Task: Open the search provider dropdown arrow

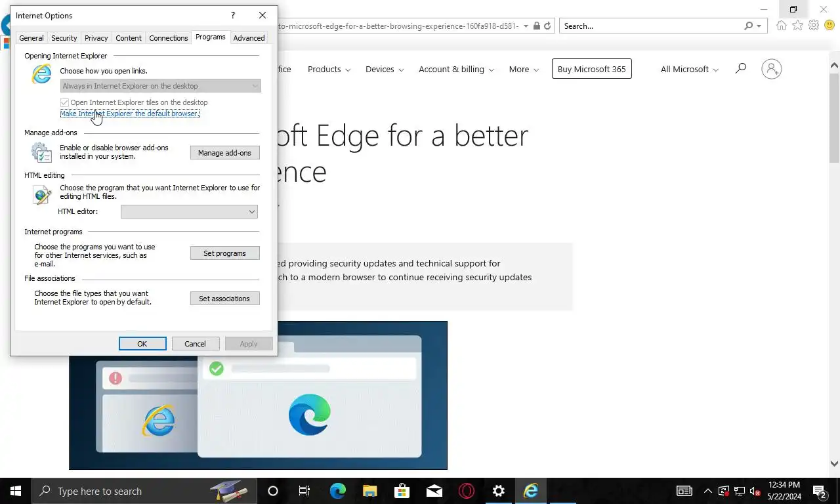Action: tap(759, 26)
